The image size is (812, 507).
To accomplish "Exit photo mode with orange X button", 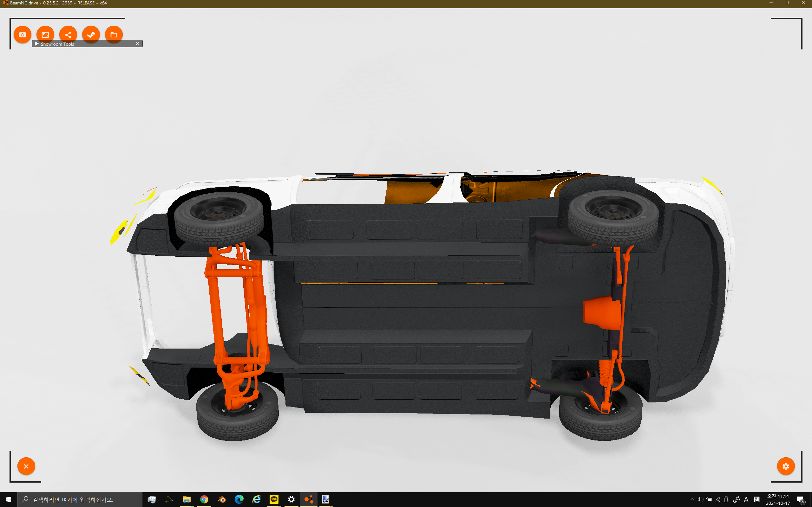I will [x=26, y=466].
